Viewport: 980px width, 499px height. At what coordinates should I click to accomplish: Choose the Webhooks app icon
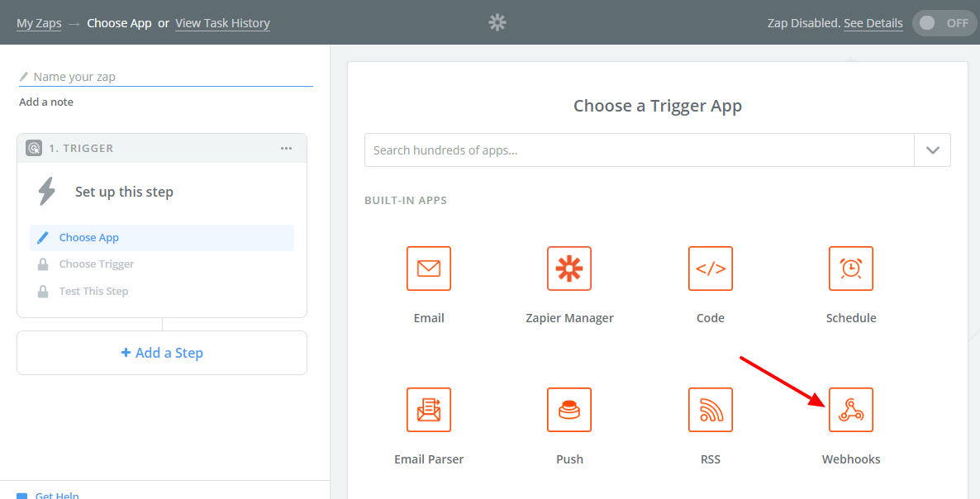(851, 410)
